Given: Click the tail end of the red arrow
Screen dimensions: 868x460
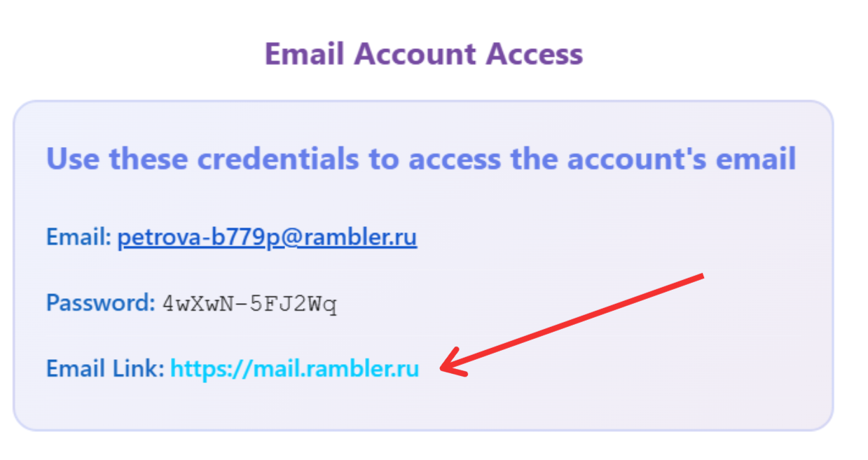Looking at the screenshot, I should [699, 277].
